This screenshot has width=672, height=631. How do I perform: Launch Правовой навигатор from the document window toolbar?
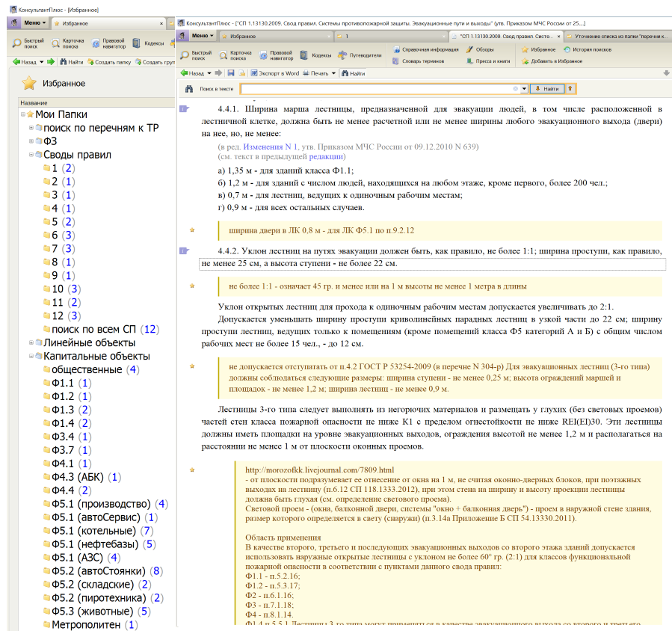(x=275, y=55)
